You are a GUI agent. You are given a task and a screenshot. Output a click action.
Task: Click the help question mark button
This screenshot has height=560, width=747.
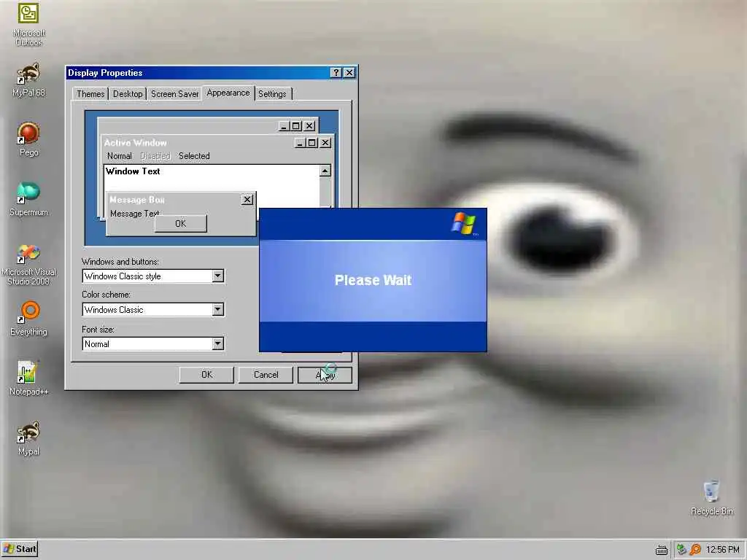pos(336,72)
